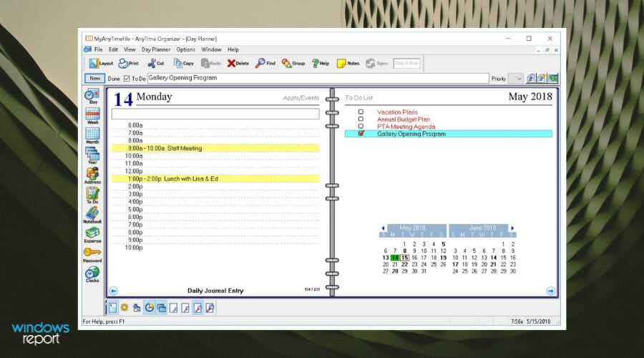The height and width of the screenshot is (358, 644).
Task: Click the empty all-day event box
Action: [x=215, y=114]
